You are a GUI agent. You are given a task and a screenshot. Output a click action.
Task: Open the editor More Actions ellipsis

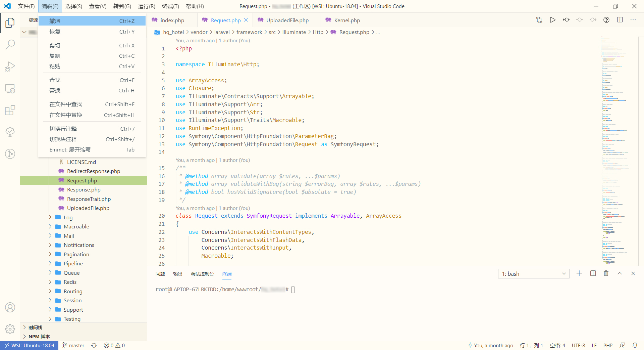tap(633, 20)
